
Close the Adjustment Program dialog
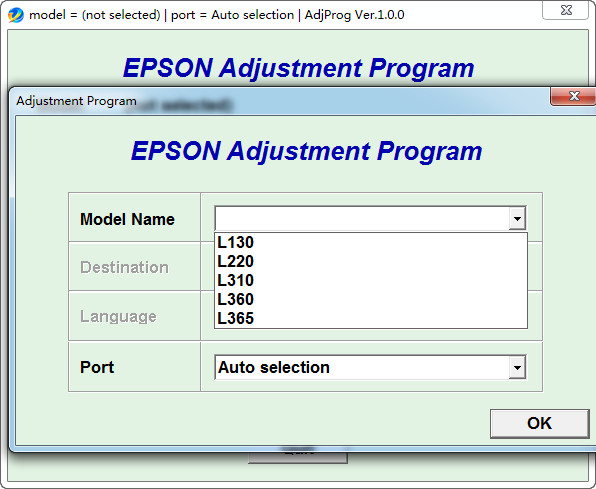tap(574, 96)
